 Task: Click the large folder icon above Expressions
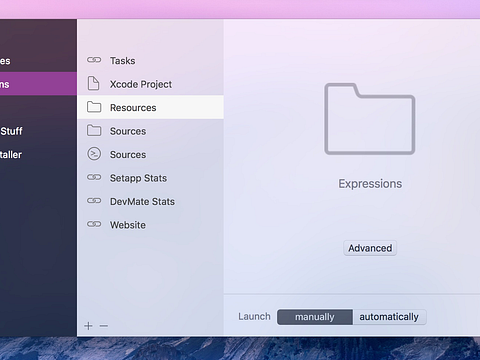point(370,119)
